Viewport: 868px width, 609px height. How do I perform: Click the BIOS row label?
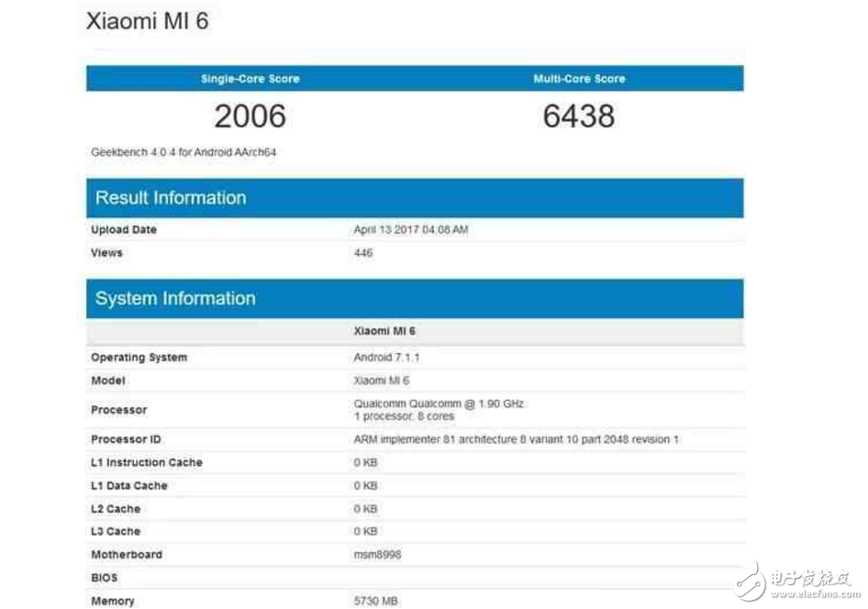(105, 579)
